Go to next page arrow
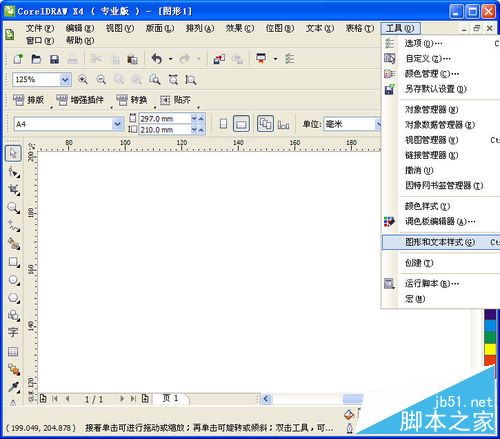The image size is (500, 439). [122, 399]
